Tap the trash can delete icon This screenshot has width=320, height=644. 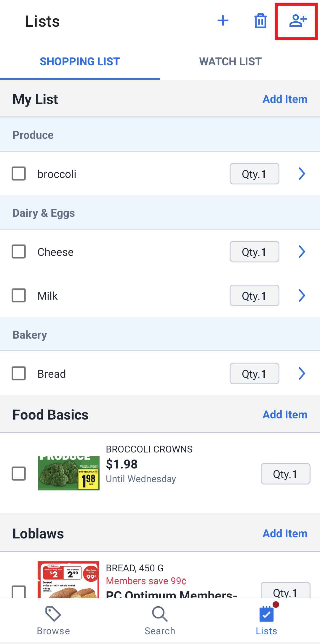(x=260, y=21)
